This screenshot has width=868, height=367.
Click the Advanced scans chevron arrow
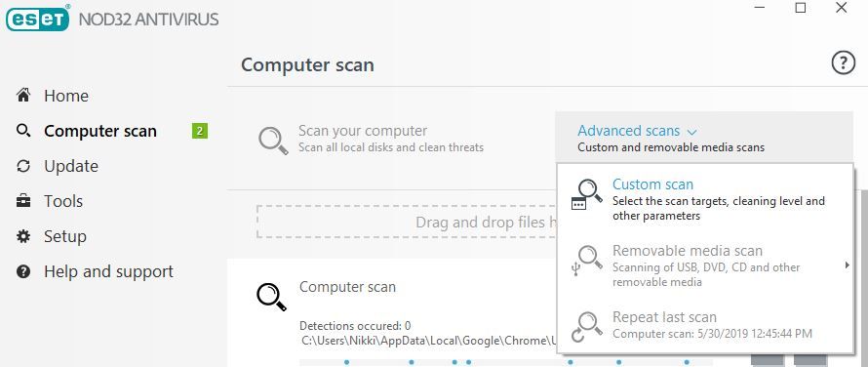[691, 132]
